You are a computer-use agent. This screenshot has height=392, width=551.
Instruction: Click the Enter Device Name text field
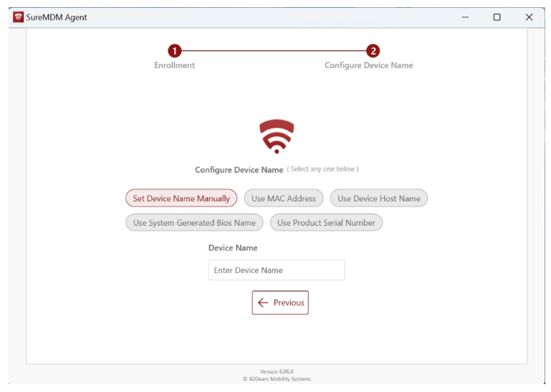coord(277,270)
